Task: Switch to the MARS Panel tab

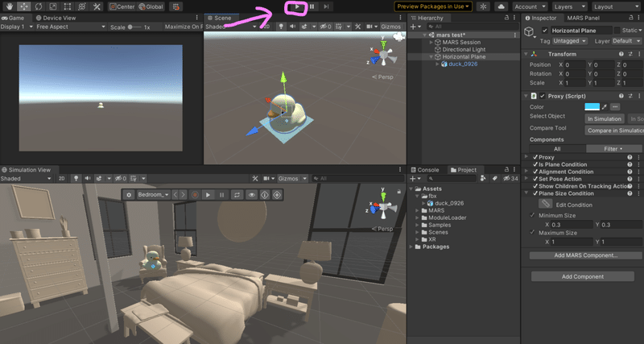Action: [583, 18]
